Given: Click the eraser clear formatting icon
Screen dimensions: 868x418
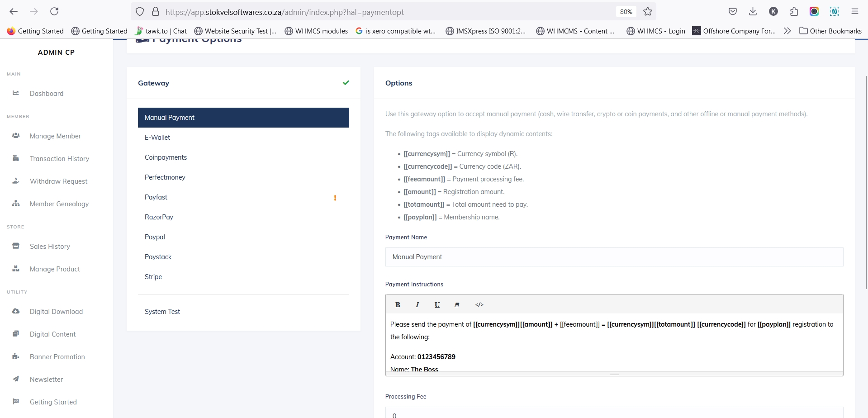Looking at the screenshot, I should (x=457, y=304).
